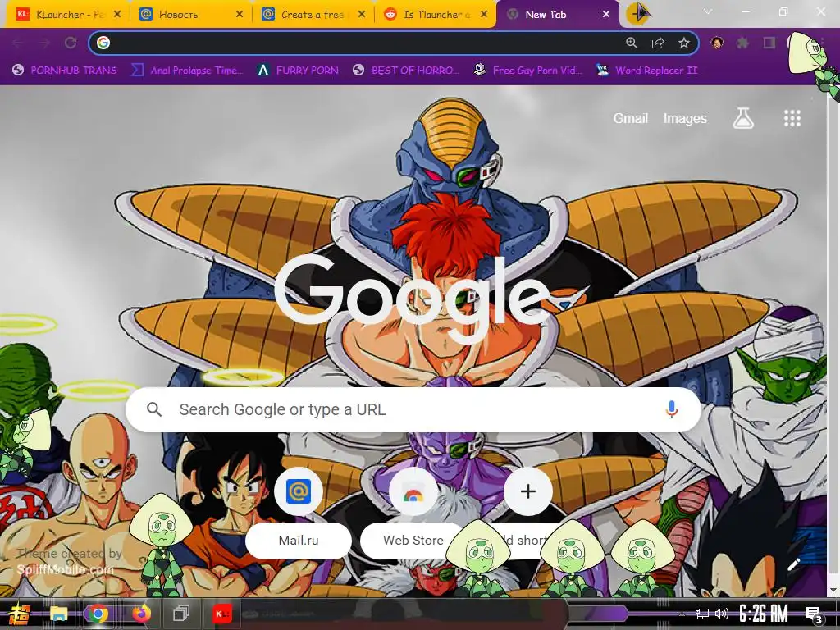Open Chrome from the taskbar
840x630 pixels.
(98, 614)
